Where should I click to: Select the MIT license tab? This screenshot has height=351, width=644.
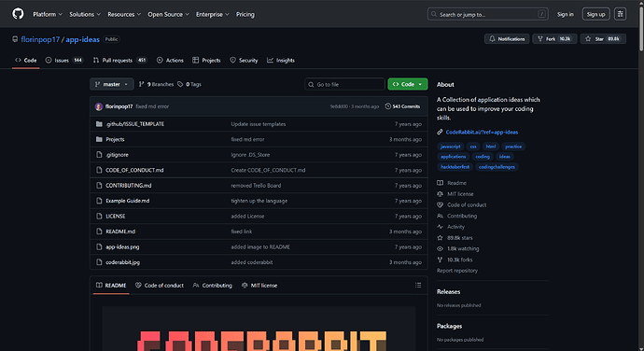[x=259, y=286]
